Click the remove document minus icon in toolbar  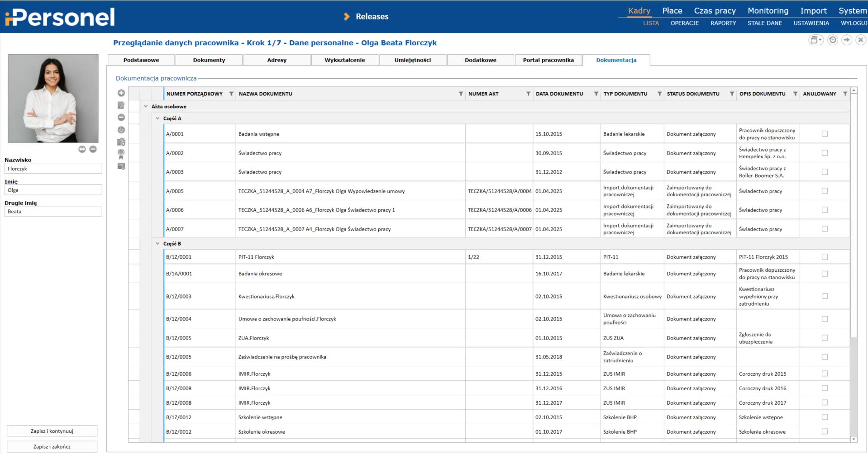[121, 118]
